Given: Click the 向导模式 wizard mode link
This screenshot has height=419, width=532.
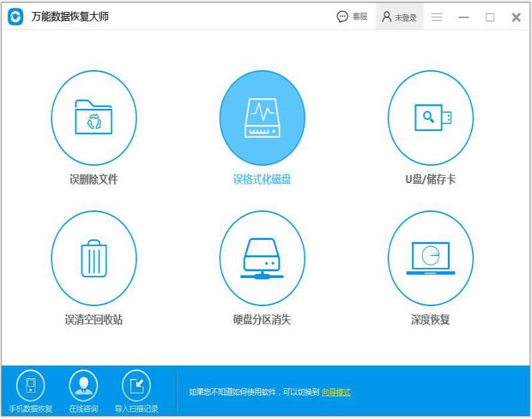Looking at the screenshot, I should [x=336, y=392].
